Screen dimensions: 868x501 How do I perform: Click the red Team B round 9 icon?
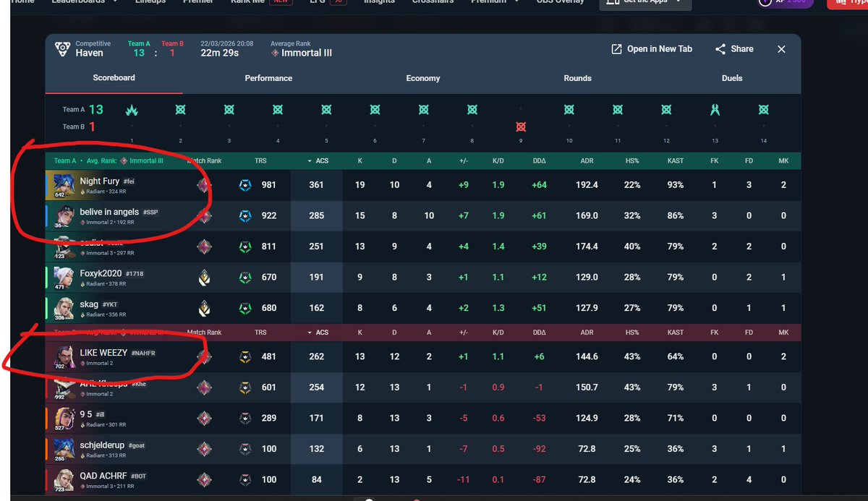[x=521, y=127]
